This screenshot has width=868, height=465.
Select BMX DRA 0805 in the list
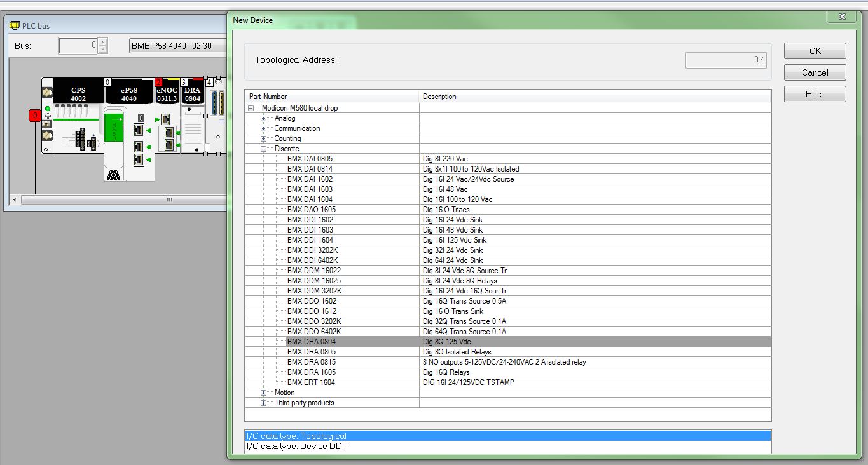pos(312,352)
